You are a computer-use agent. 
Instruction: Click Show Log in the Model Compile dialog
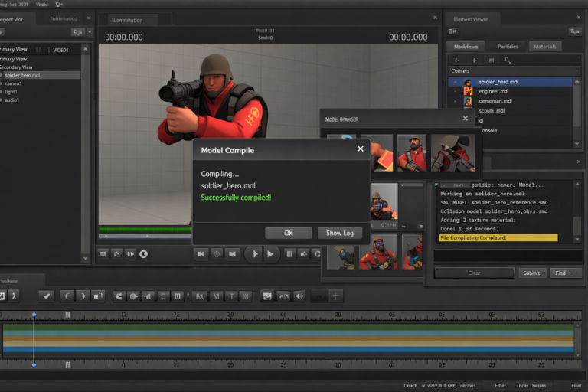(340, 233)
